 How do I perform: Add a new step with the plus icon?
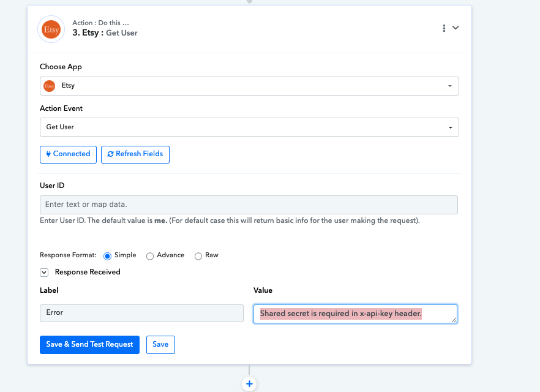click(249, 384)
